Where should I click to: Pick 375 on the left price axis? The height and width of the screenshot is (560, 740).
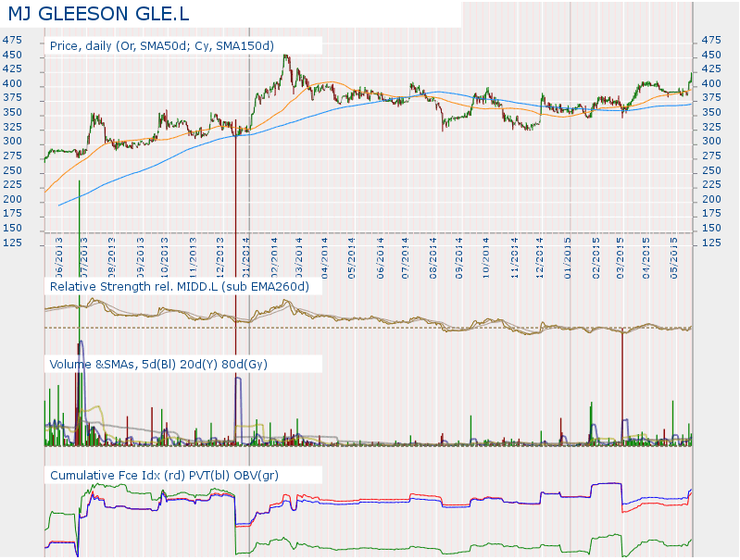pyautogui.click(x=12, y=98)
